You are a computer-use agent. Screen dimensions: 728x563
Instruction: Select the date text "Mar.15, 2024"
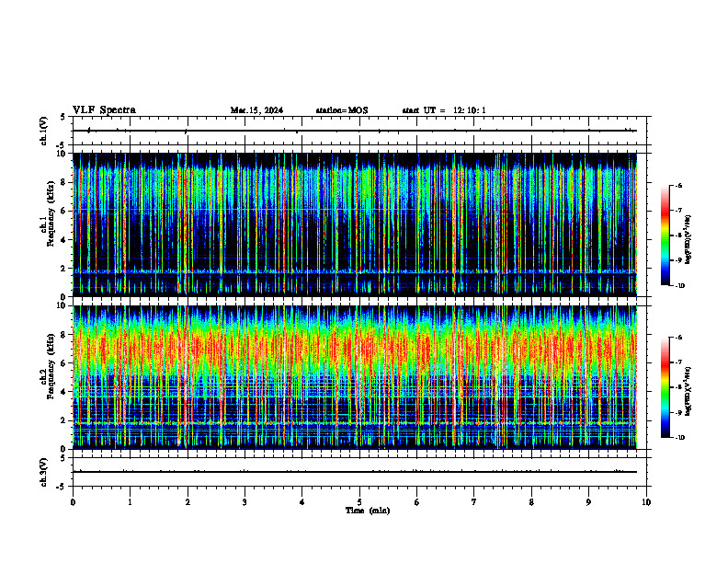point(256,110)
